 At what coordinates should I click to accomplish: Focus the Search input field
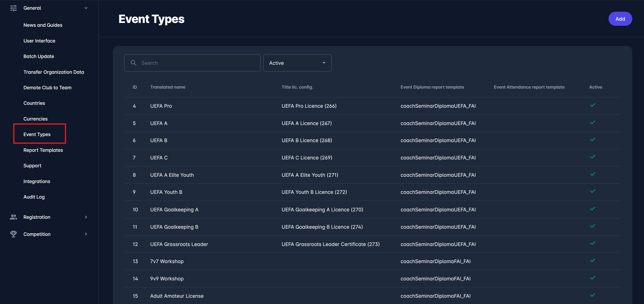pos(198,63)
